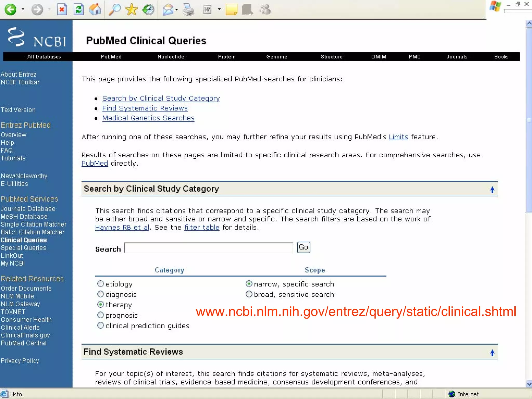Open Special Queries sidebar link
Viewport: 532px width, 399px height.
click(23, 248)
